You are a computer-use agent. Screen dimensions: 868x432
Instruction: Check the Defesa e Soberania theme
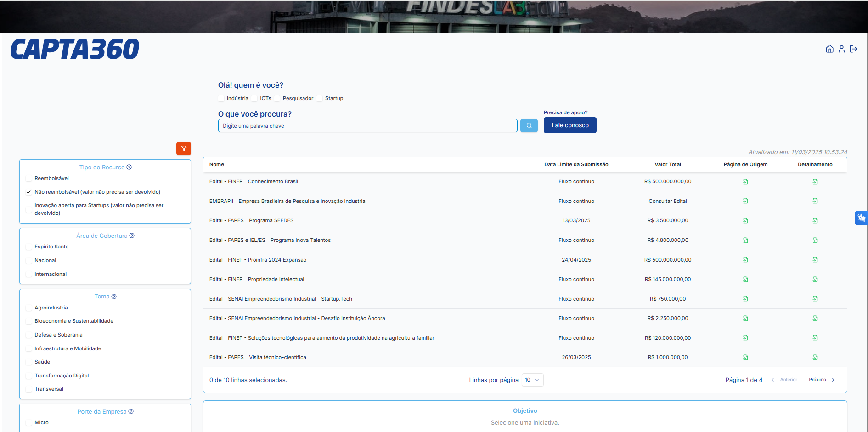[29, 335]
